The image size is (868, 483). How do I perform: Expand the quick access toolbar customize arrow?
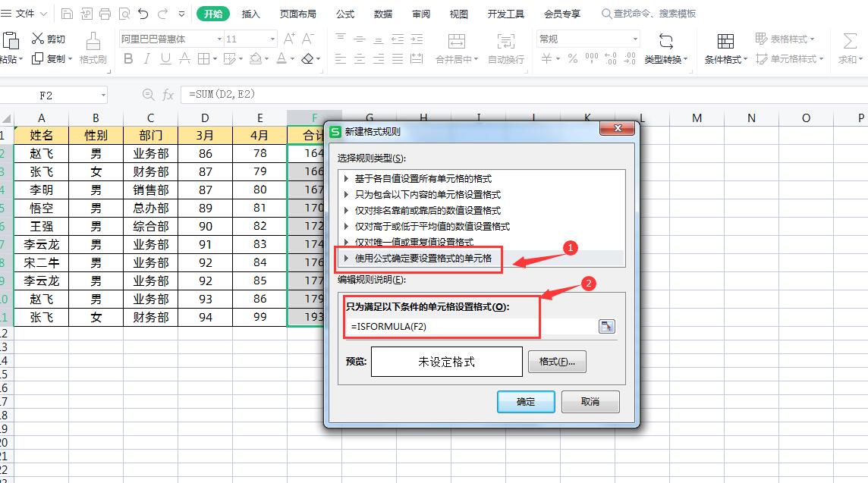pos(181,14)
